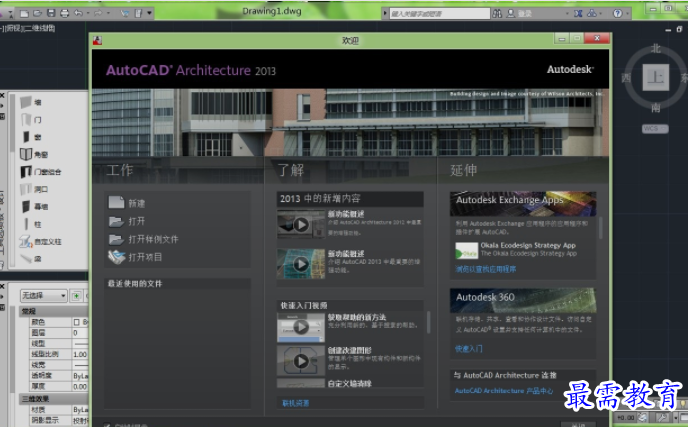This screenshot has height=427, width=688.
Task: Select the Door (门) tool in palette
Action: pos(31,120)
